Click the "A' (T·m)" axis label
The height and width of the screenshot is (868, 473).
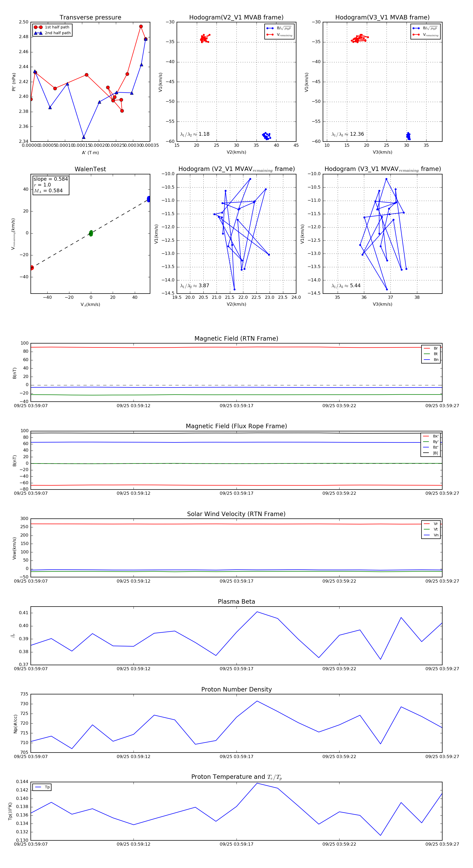pyautogui.click(x=90, y=153)
